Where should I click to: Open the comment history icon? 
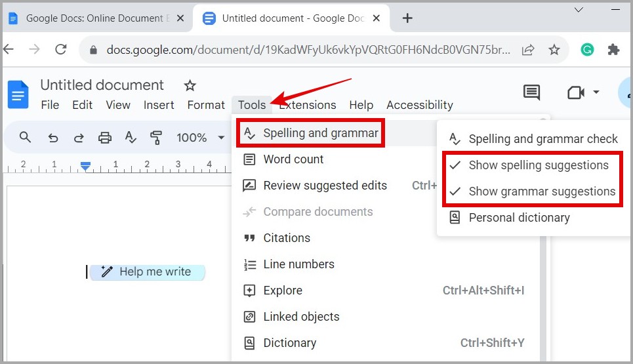point(531,92)
